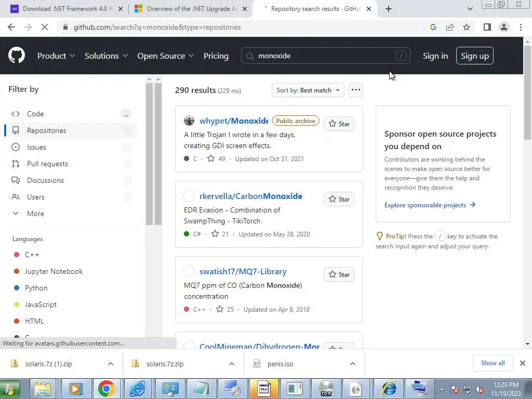Click the Windows Start orb
This screenshot has height=399, width=532.
tap(9, 389)
